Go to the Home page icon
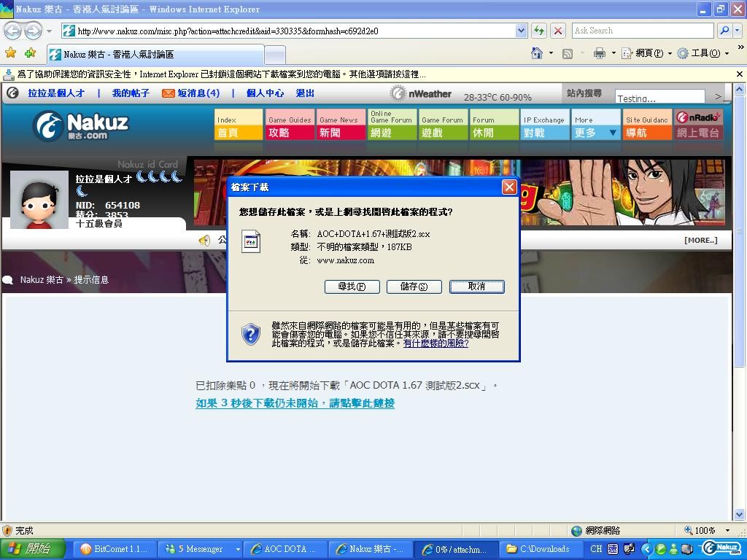The width and height of the screenshot is (747, 560). (537, 52)
